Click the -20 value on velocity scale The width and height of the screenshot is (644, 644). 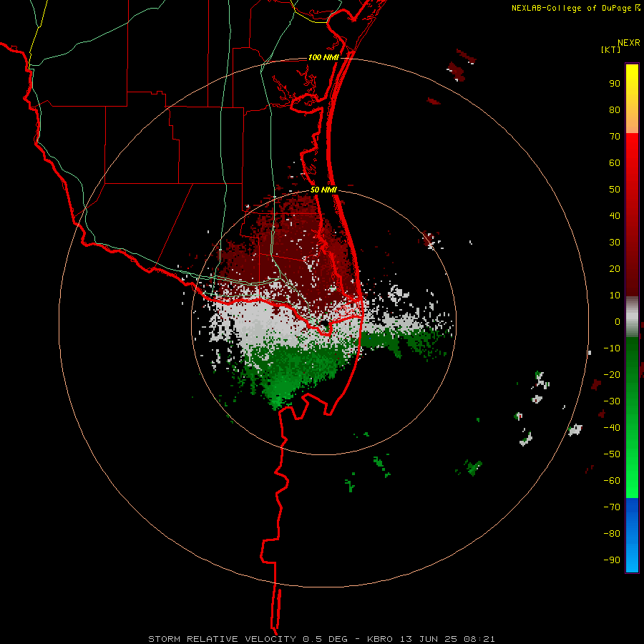click(x=612, y=374)
